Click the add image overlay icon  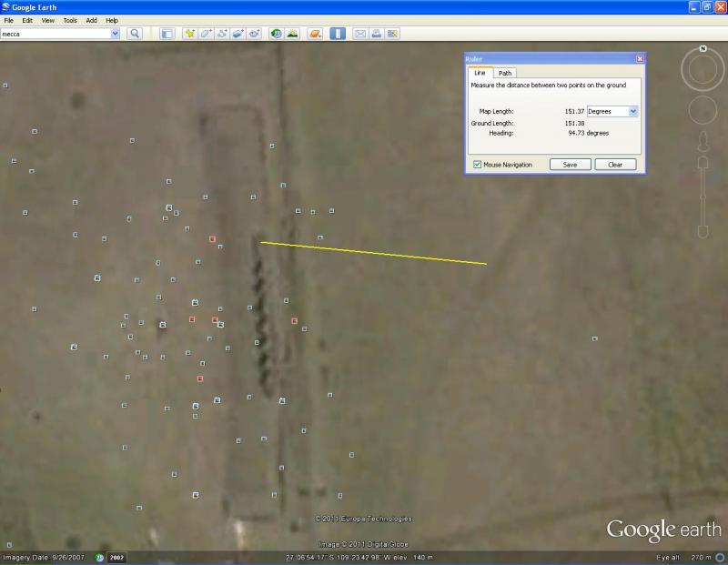(x=238, y=34)
